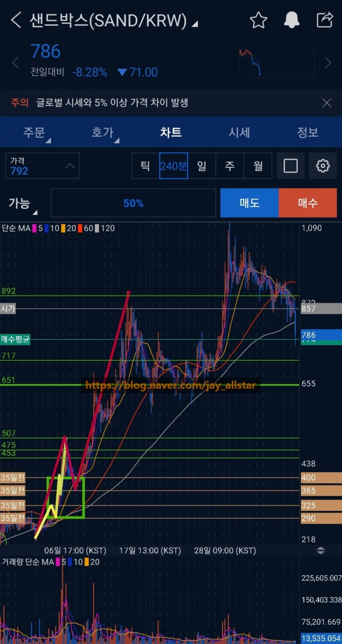Tap the red MA 60 swatch in 단순 MA legend
The height and width of the screenshot is (644, 342).
tap(80, 229)
